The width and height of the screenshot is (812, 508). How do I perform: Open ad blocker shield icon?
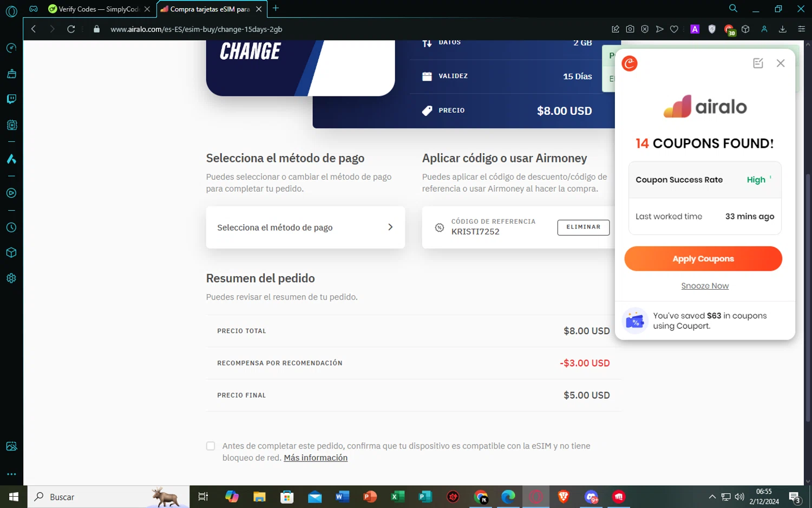pos(645,29)
